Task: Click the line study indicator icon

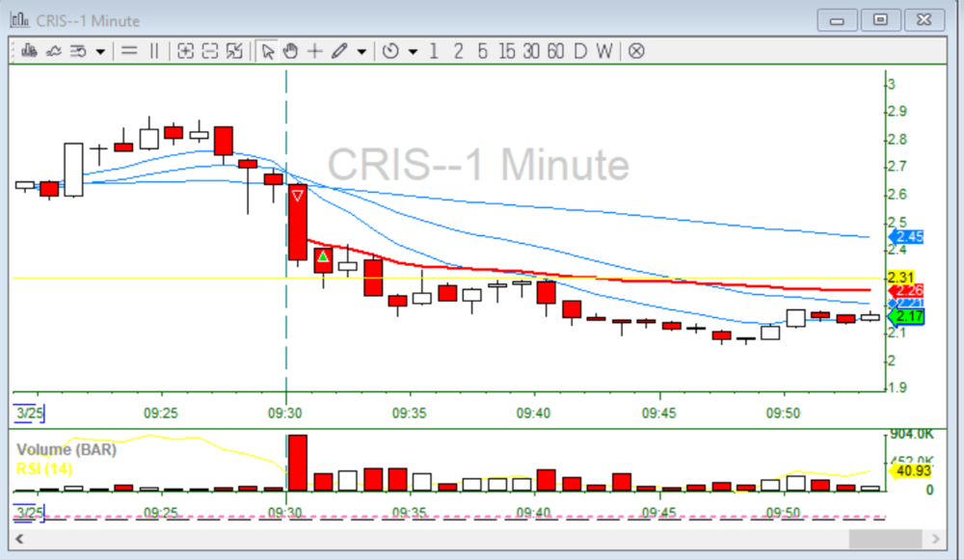Action: [54, 51]
